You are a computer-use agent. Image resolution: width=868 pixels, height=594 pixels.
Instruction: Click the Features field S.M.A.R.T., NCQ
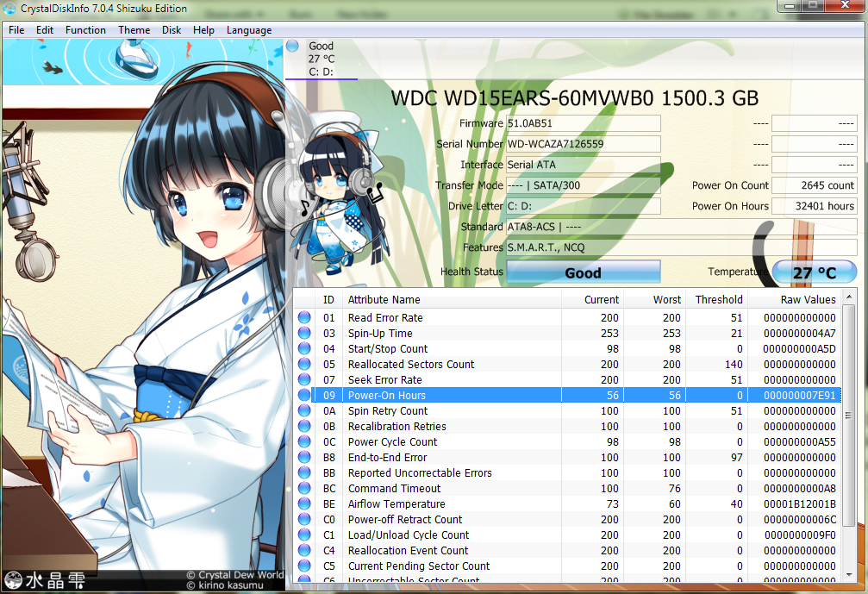[682, 247]
